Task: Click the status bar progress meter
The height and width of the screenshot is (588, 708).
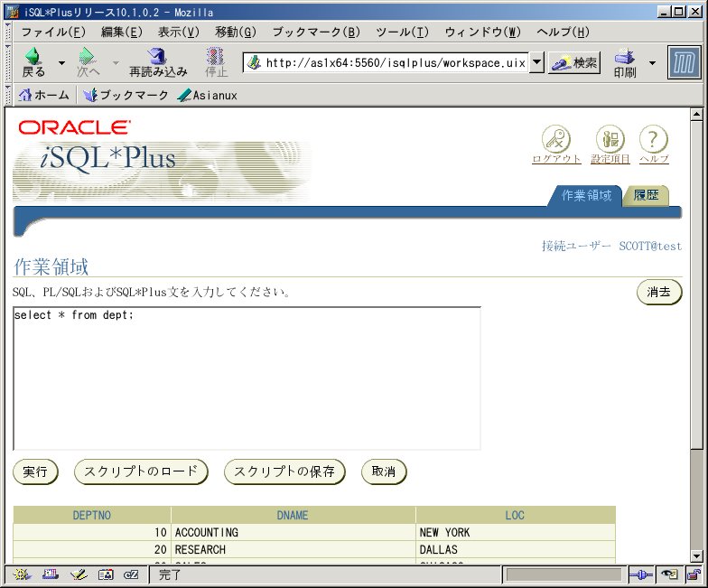Action: coord(564,574)
